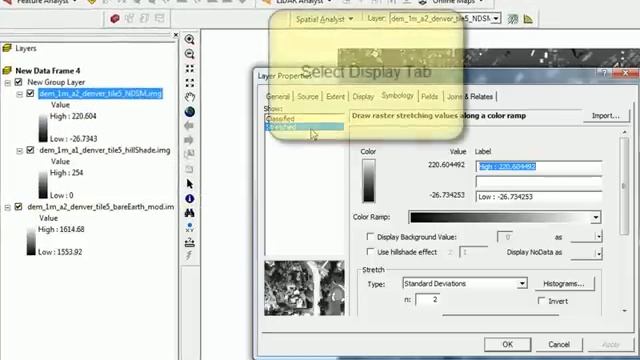Collapse the New Group Layer tree node

[x=7, y=82]
